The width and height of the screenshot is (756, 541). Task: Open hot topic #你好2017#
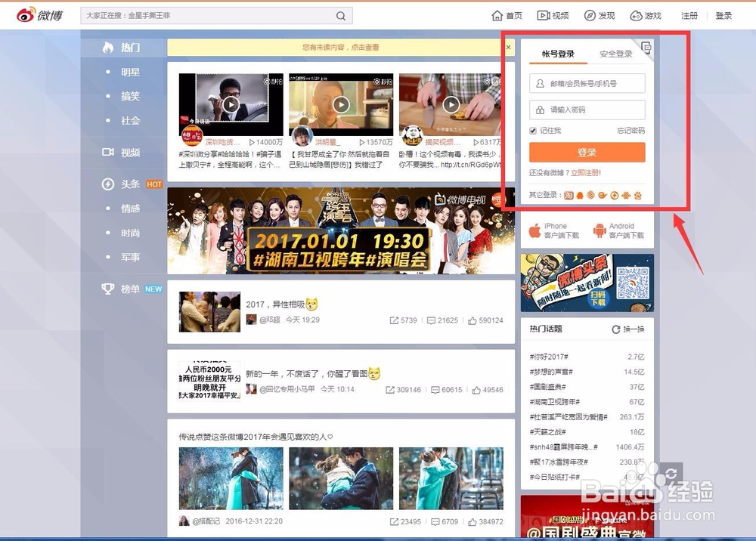549,357
